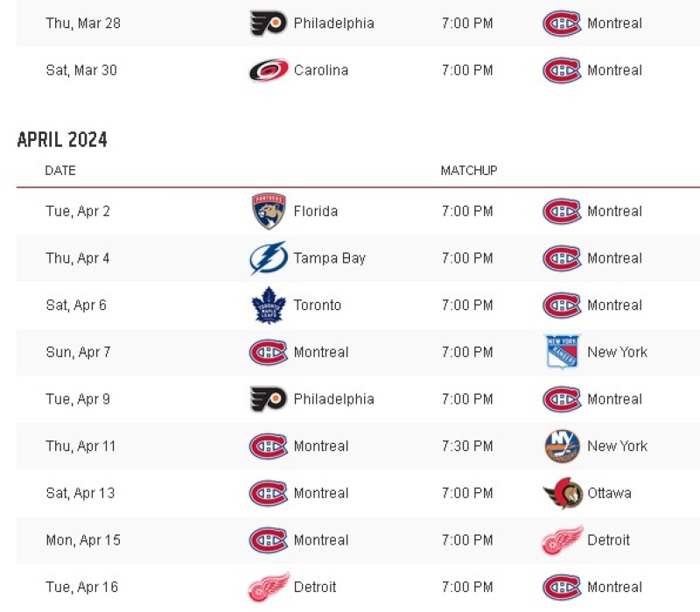This screenshot has width=700, height=612.
Task: Select the Ottawa team name text
Action: pos(609,493)
